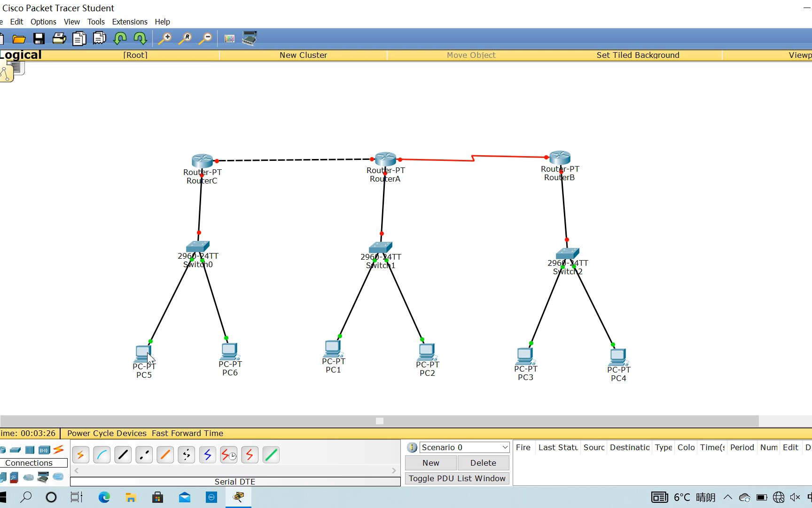Redo action with green arrow

click(x=140, y=39)
